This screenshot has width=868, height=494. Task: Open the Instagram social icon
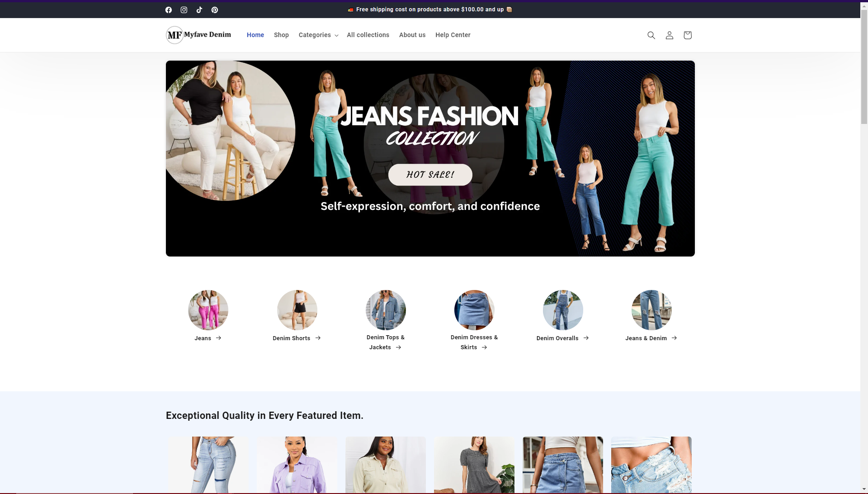pos(184,10)
